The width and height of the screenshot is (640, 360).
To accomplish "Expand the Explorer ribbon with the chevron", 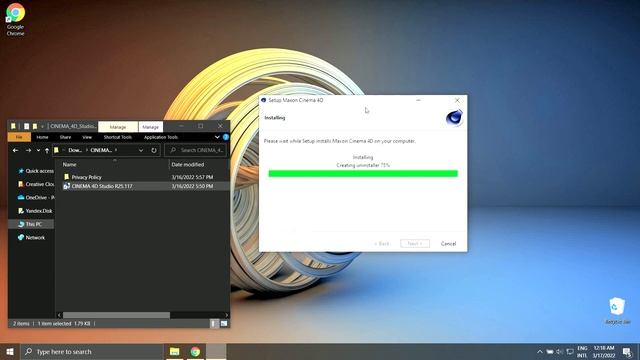I will 217,137.
